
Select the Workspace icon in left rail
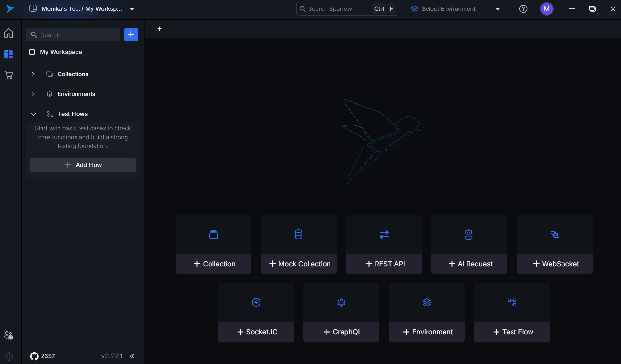click(9, 54)
